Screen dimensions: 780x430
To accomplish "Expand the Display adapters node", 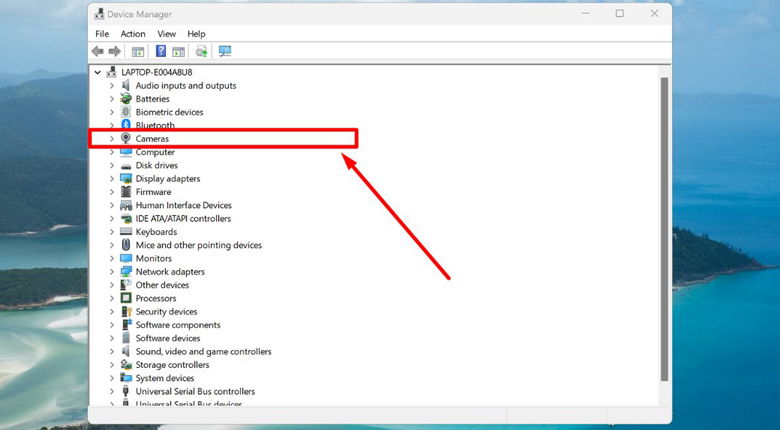I will click(112, 179).
